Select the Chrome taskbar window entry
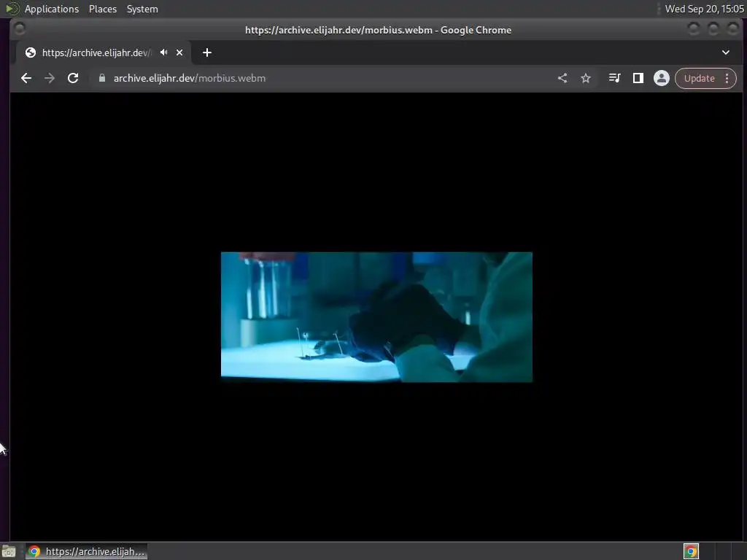Image resolution: width=747 pixels, height=560 pixels. (86, 551)
